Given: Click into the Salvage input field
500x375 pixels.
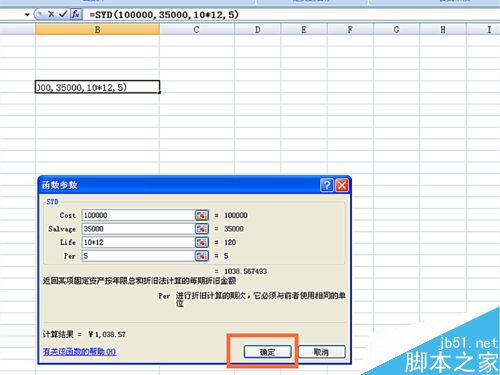Looking at the screenshot, I should [x=138, y=229].
